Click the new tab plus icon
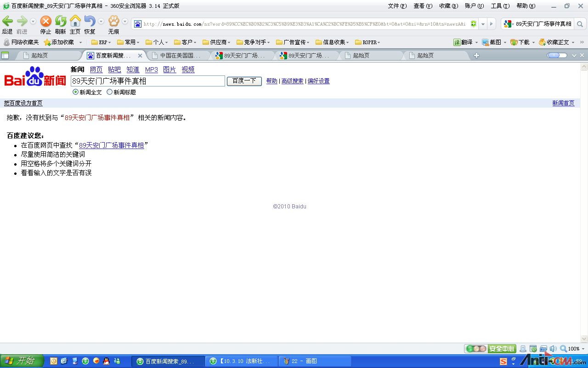The width and height of the screenshot is (588, 368). tap(476, 55)
